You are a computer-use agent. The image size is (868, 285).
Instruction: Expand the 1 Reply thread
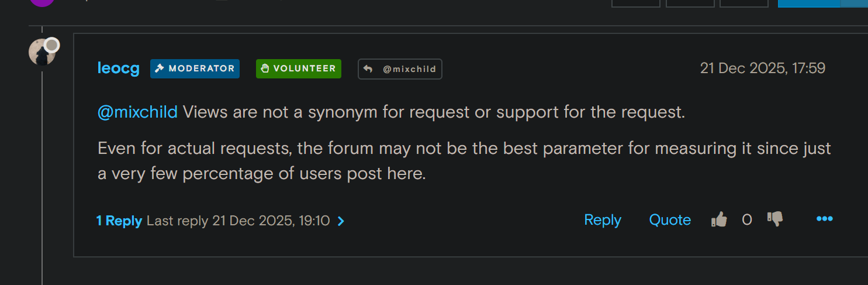[119, 221]
